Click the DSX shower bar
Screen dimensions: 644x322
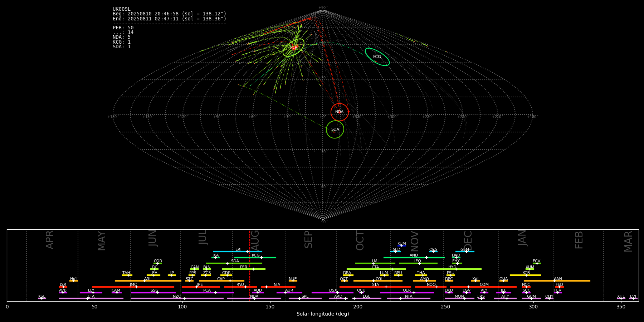332,293
